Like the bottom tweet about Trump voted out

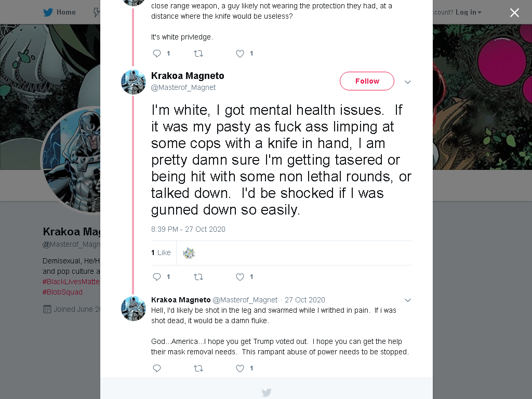tap(240, 368)
